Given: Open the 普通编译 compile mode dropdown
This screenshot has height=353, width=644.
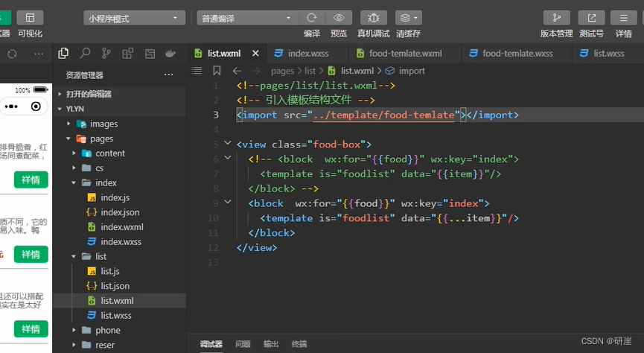Looking at the screenshot, I should click(x=247, y=18).
